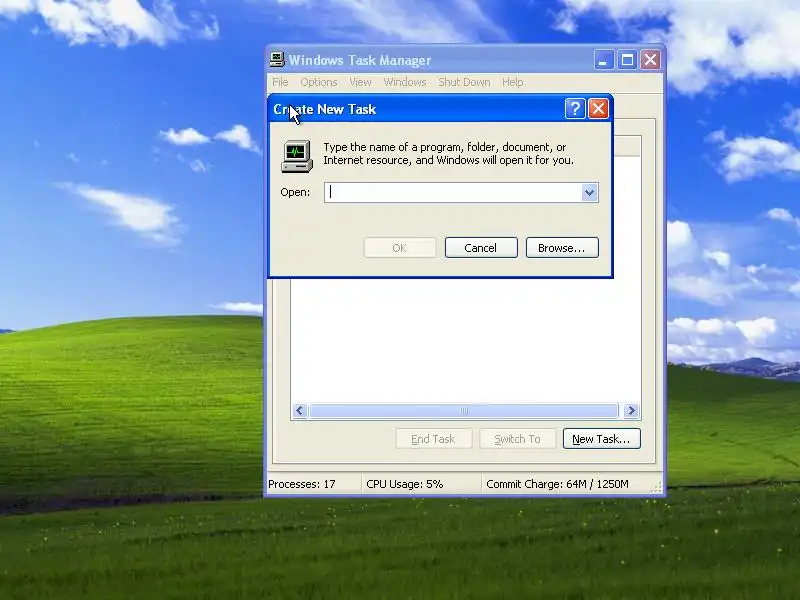Open the Help menu in Task Manager
Image resolution: width=800 pixels, height=600 pixels.
(512, 82)
